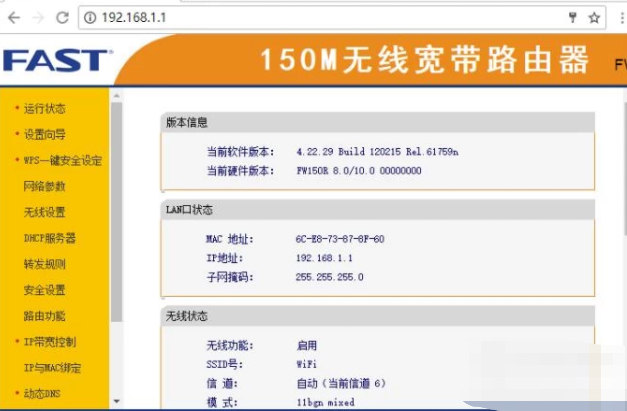Open the browser three-dot menu
627x411 pixels.
tap(622, 18)
